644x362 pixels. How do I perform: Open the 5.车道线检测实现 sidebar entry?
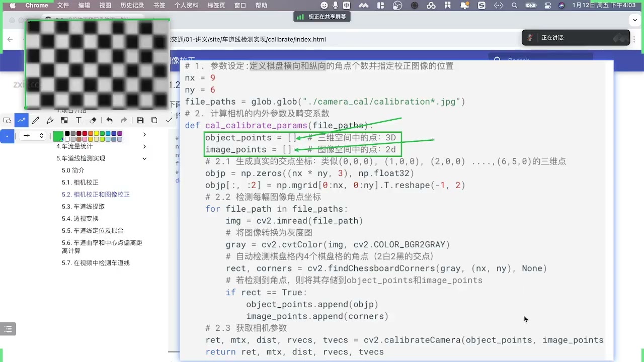pyautogui.click(x=81, y=158)
